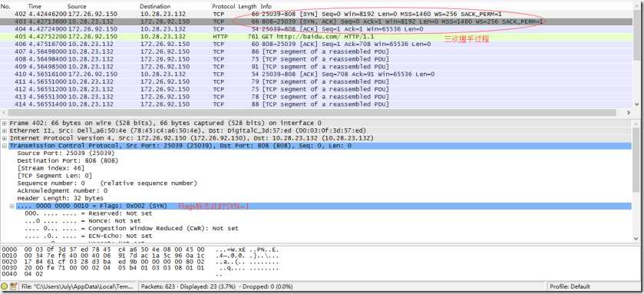Viewport: 644px width, 294px height.
Task: Sort by the Destination column header
Action: click(155, 7)
